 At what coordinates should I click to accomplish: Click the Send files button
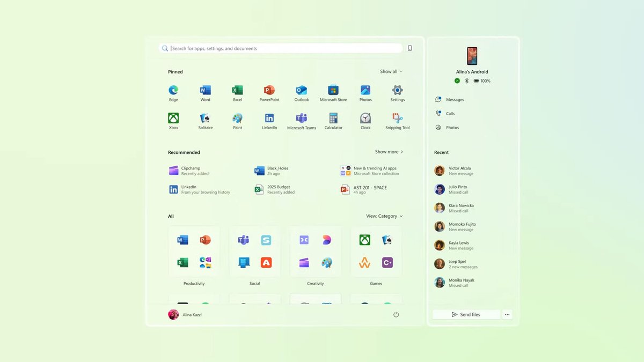coord(466,314)
